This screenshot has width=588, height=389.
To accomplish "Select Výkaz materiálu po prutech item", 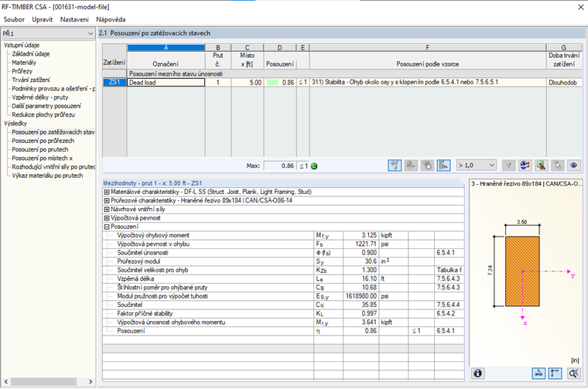I will [x=47, y=176].
